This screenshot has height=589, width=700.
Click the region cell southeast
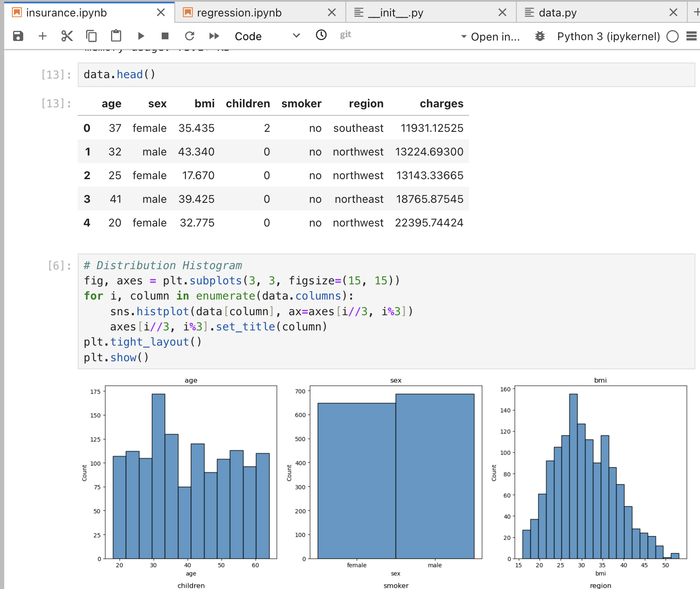click(x=358, y=128)
